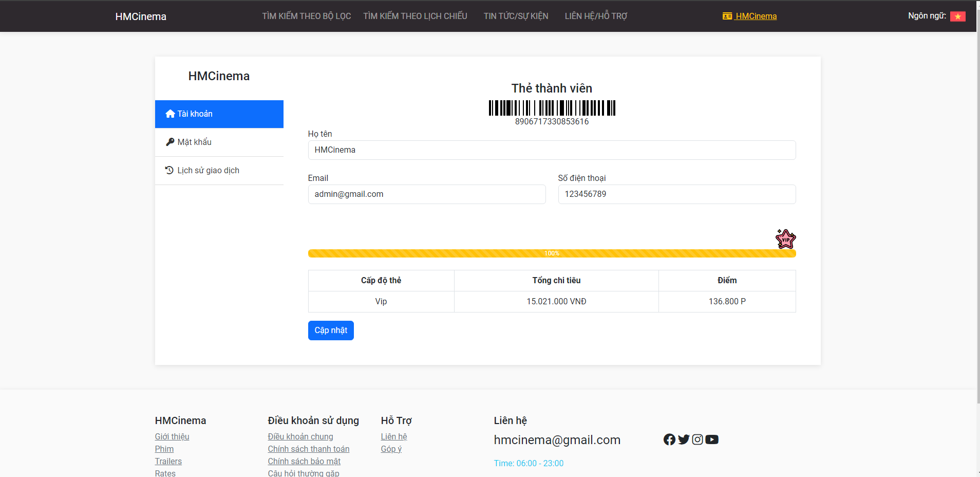Viewport: 980px width, 477px height.
Task: Click the membership card barcode
Action: (x=552, y=108)
